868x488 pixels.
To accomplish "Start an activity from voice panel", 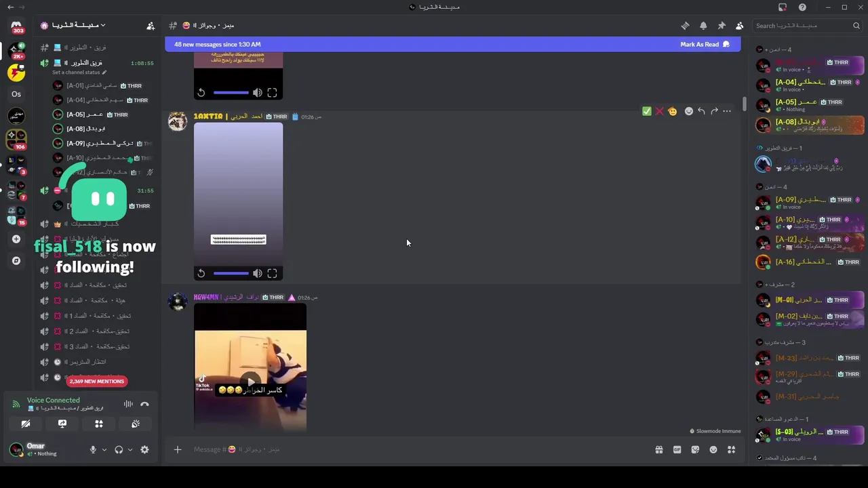I will tap(99, 424).
